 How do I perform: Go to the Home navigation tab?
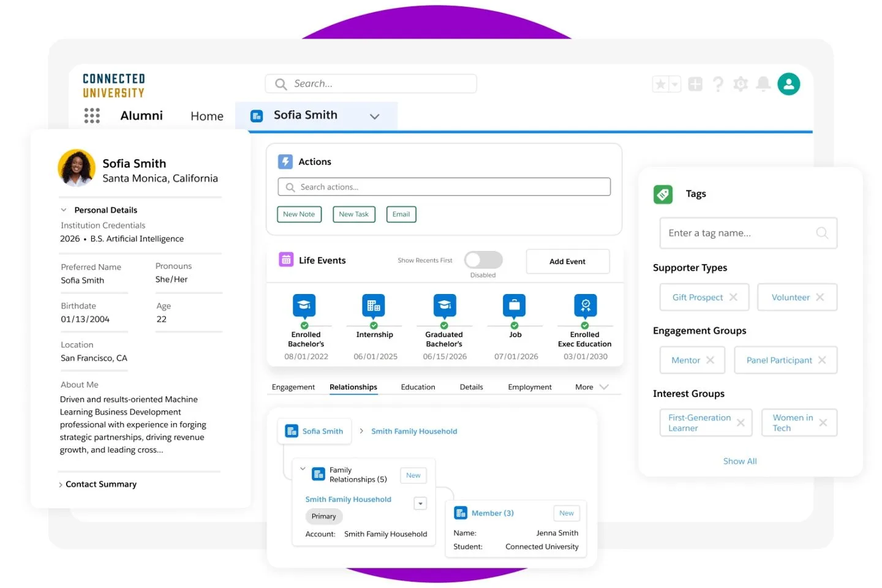tap(207, 116)
